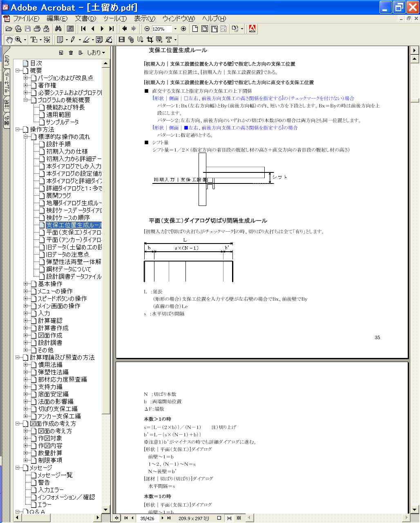The height and width of the screenshot is (523, 420).
Task: Expand the 入力 bookmark node
Action: pos(26,313)
